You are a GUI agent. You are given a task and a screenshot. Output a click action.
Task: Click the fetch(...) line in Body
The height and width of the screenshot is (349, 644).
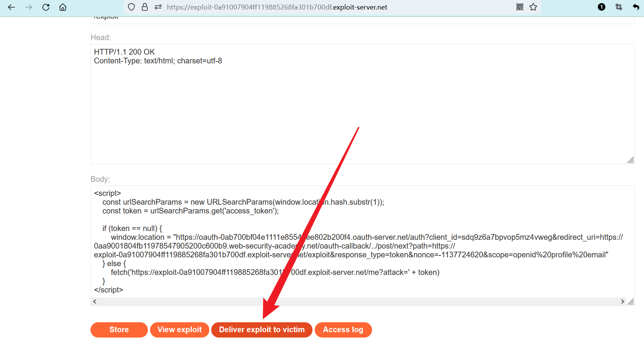tap(275, 272)
